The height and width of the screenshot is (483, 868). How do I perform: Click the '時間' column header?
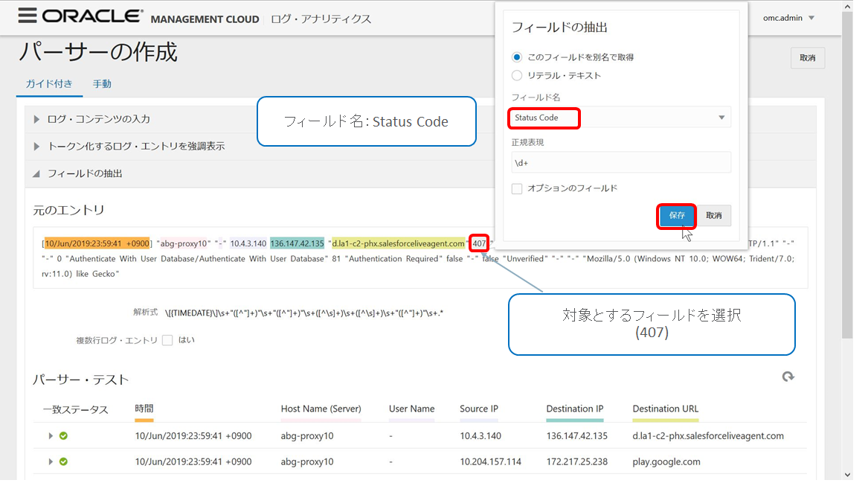pyautogui.click(x=144, y=409)
